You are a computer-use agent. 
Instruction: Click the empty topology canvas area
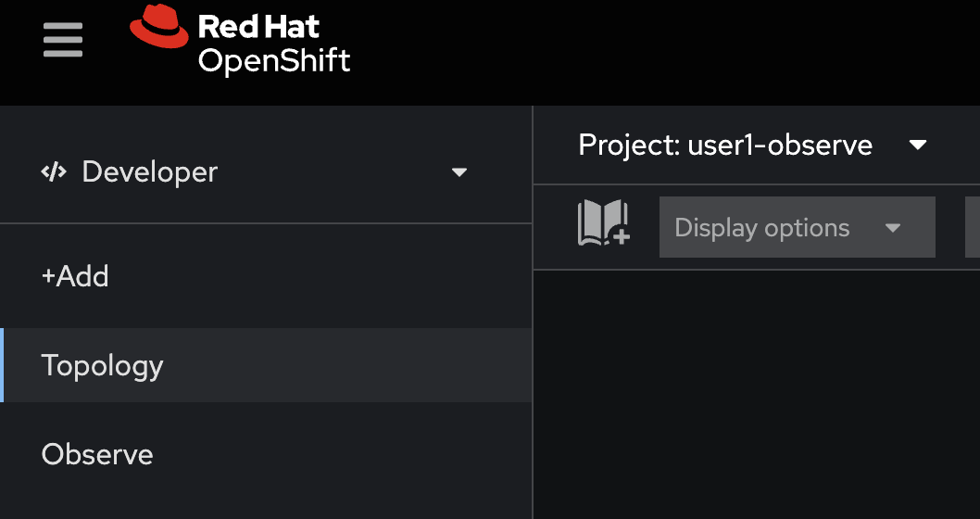point(756,394)
